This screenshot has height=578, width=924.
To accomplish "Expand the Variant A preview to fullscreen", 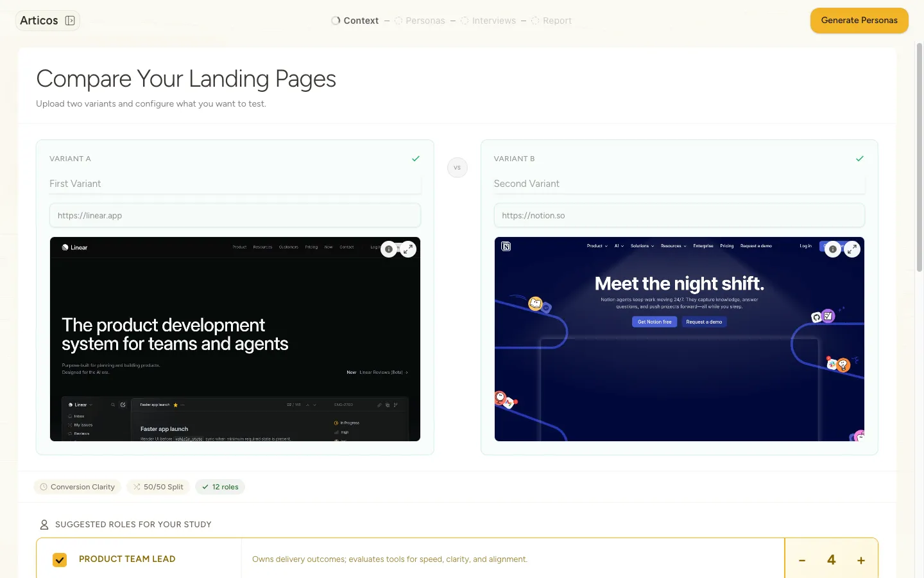I will [x=408, y=249].
